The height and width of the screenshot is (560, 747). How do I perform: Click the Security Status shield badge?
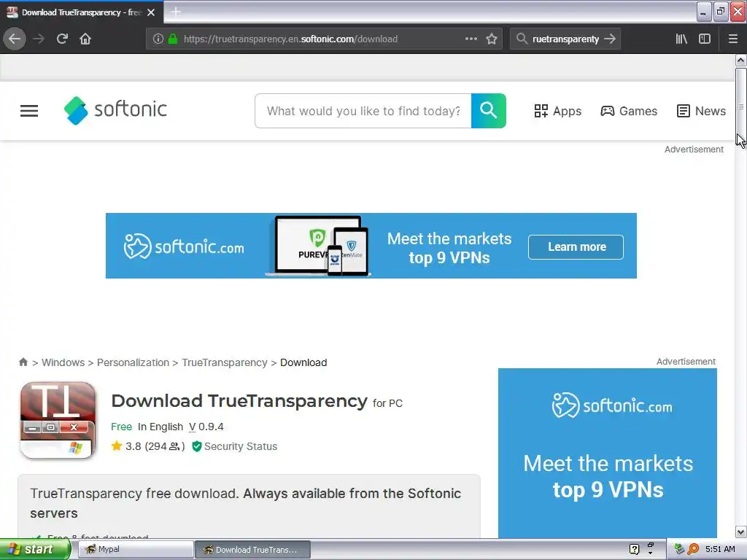234,446
